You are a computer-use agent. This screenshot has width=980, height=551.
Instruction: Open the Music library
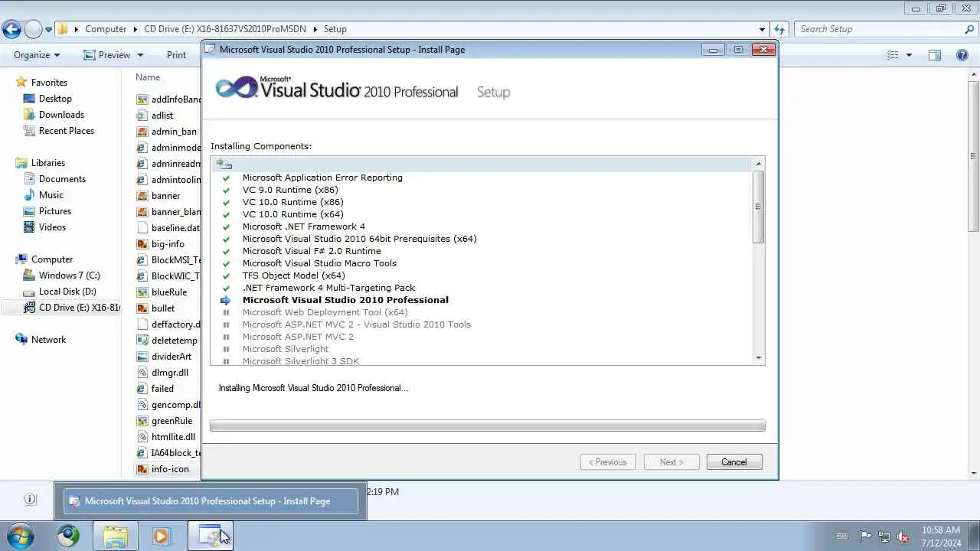pos(51,195)
